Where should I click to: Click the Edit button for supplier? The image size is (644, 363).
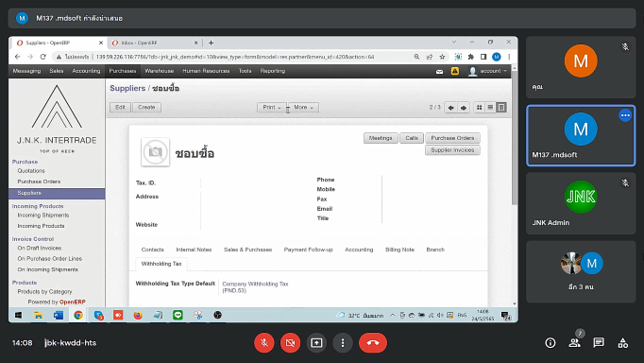[x=120, y=108]
